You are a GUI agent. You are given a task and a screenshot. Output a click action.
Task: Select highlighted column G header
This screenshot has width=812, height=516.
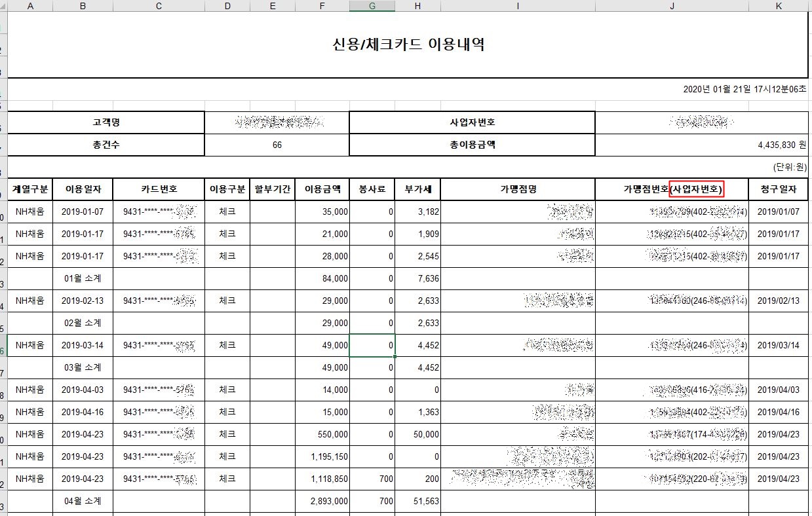coord(372,6)
